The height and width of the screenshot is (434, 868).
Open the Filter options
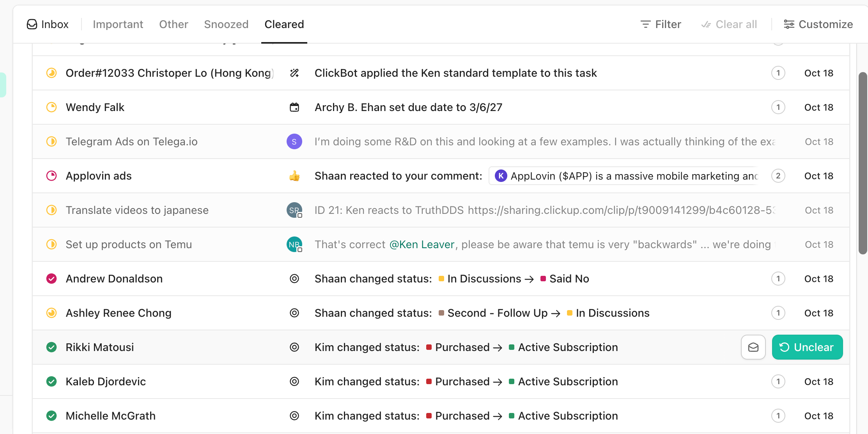(x=661, y=24)
